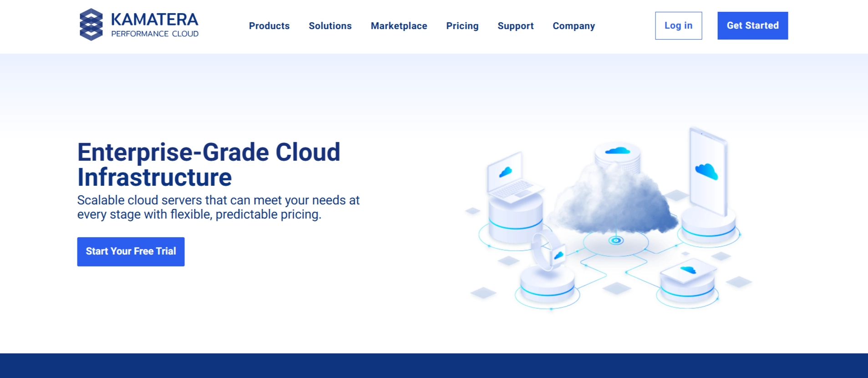
Task: Go to the Marketplace menu item
Action: pos(399,26)
